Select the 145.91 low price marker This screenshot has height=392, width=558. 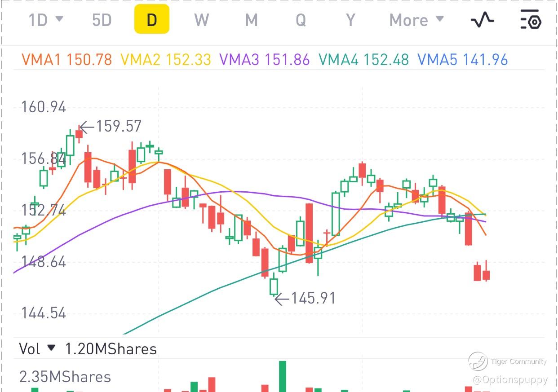click(306, 298)
